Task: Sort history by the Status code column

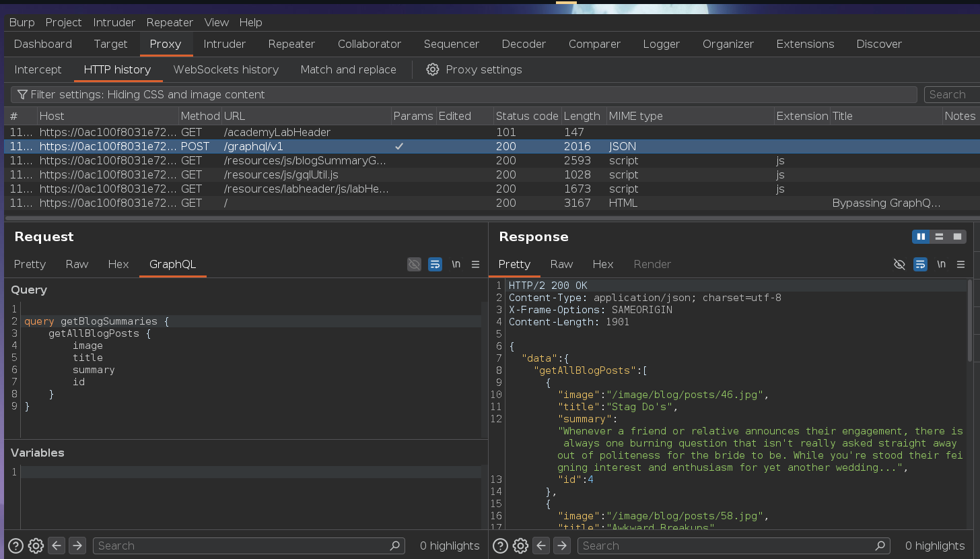Action: coord(527,116)
